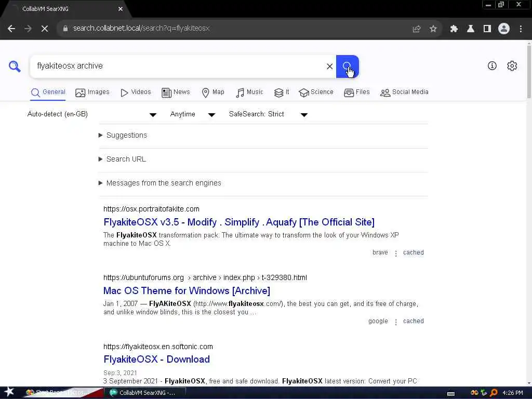
Task: Expand the Suggestions section
Action: (123, 136)
